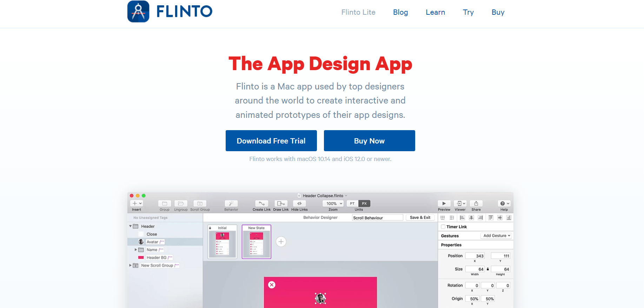Toggle Hide Links eye icon

point(299,203)
